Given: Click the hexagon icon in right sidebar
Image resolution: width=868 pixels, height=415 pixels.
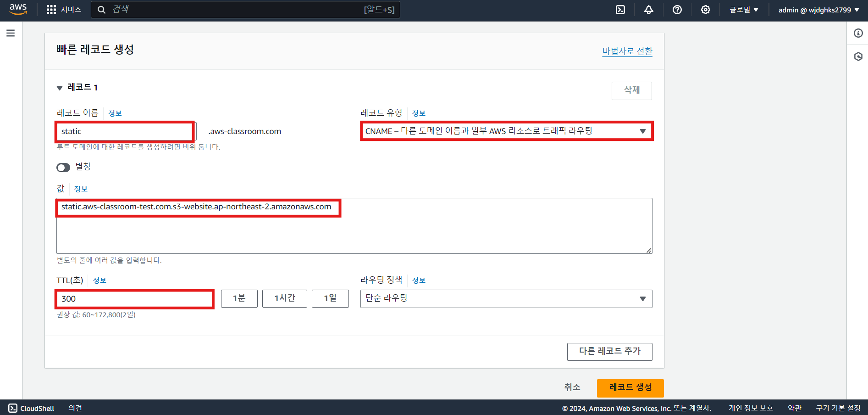Looking at the screenshot, I should pyautogui.click(x=858, y=56).
